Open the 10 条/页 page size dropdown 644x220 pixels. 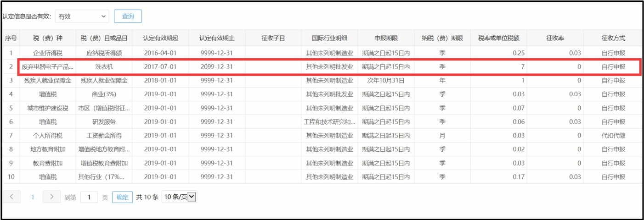pos(180,197)
